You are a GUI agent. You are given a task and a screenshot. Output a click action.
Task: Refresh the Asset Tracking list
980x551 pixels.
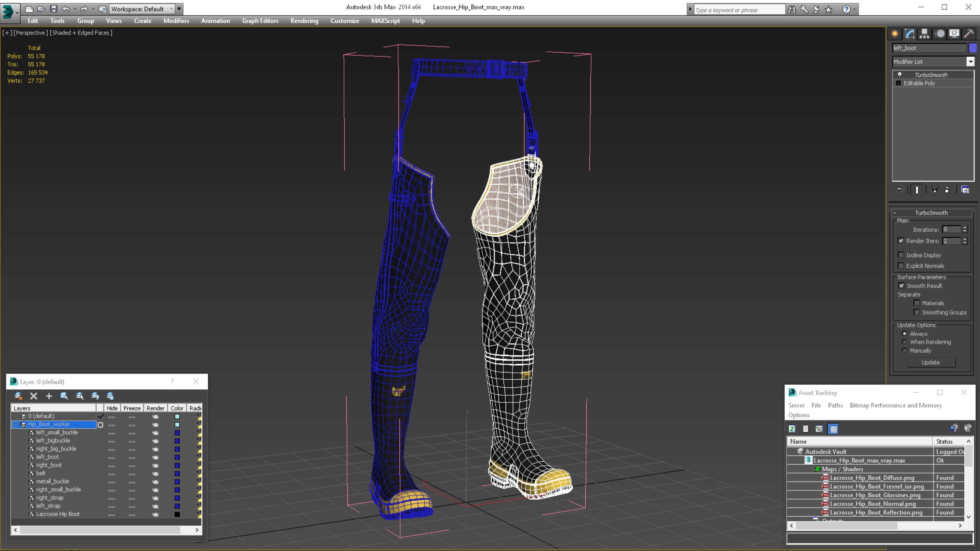[792, 429]
